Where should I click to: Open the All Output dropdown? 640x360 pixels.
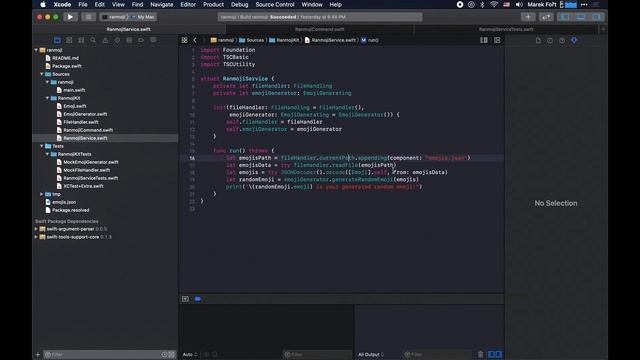tap(371, 354)
